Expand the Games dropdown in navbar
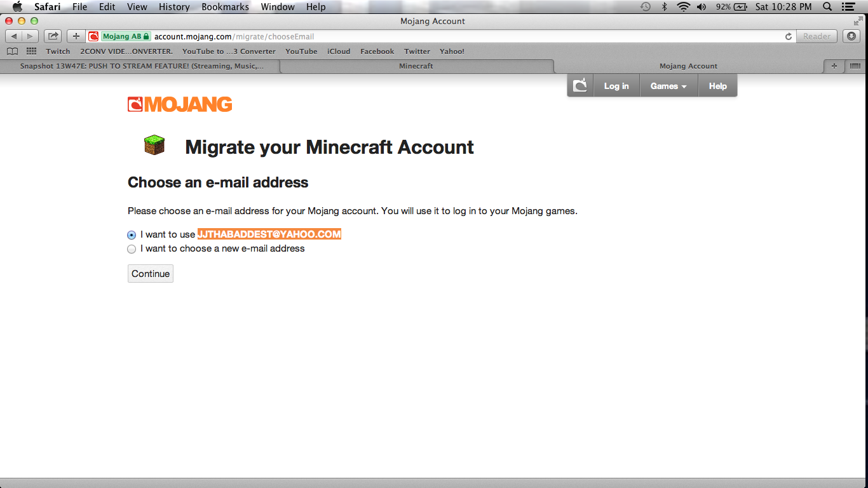This screenshot has width=868, height=488. [x=668, y=86]
